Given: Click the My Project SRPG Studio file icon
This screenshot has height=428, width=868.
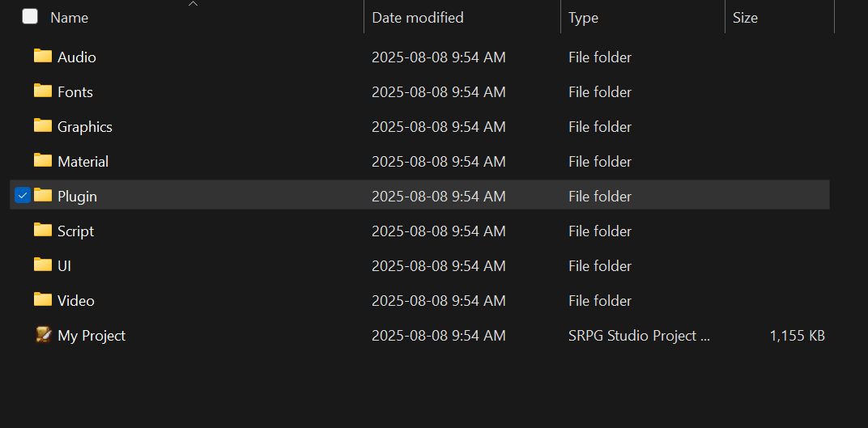Looking at the screenshot, I should [x=43, y=334].
